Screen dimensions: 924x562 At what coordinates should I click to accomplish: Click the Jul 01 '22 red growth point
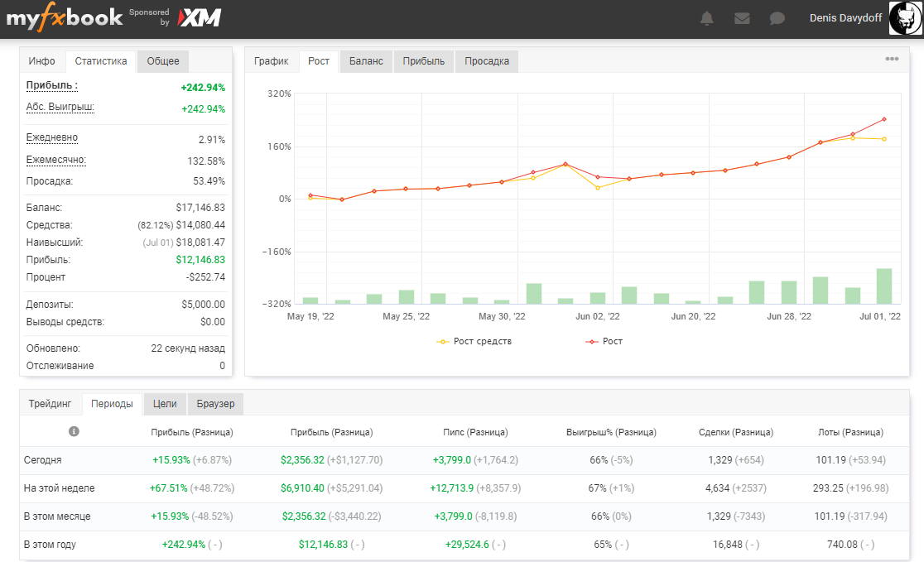coord(884,119)
